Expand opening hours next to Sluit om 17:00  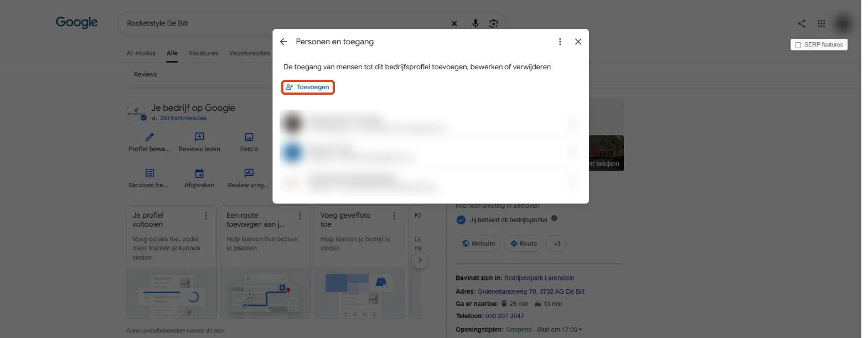[x=580, y=330]
